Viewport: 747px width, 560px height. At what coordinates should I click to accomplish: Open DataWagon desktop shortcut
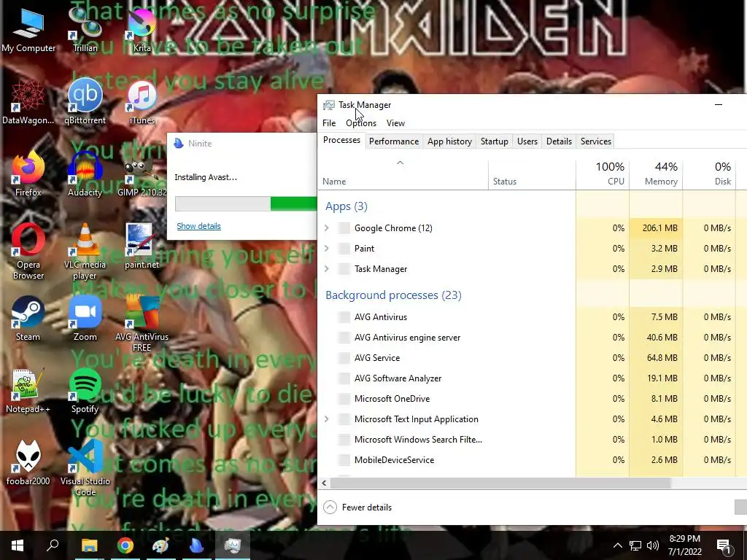28,102
